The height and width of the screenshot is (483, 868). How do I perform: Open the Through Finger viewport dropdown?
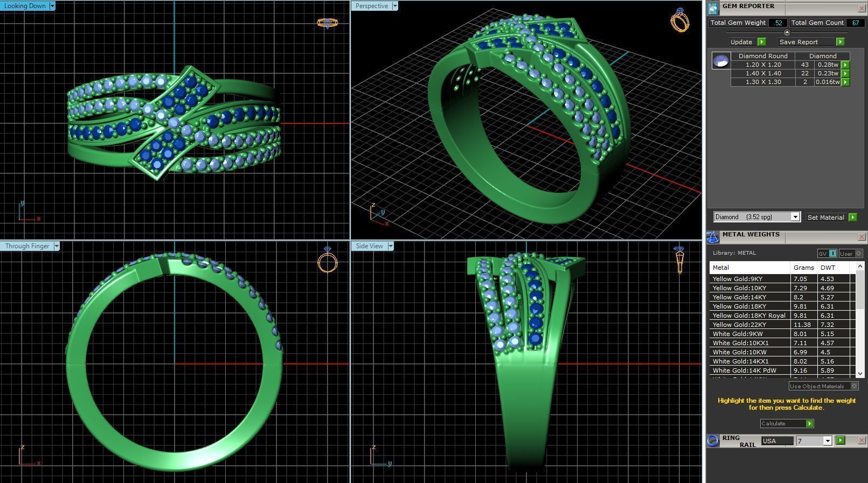pyautogui.click(x=57, y=246)
